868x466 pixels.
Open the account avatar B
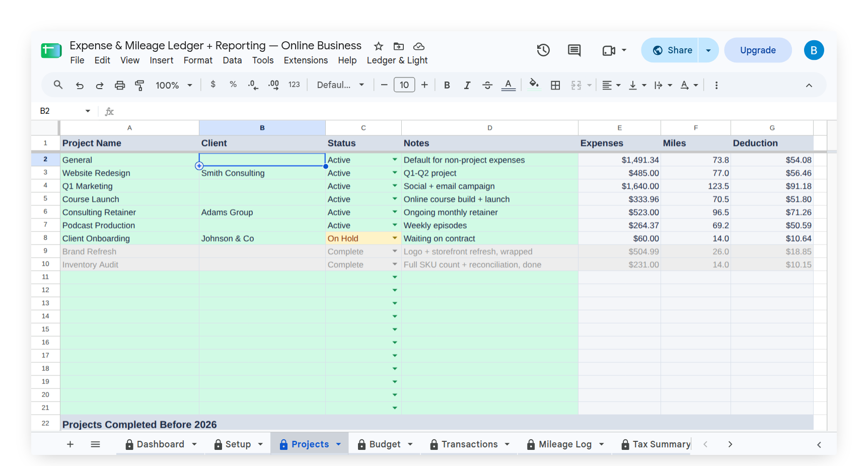tap(814, 50)
